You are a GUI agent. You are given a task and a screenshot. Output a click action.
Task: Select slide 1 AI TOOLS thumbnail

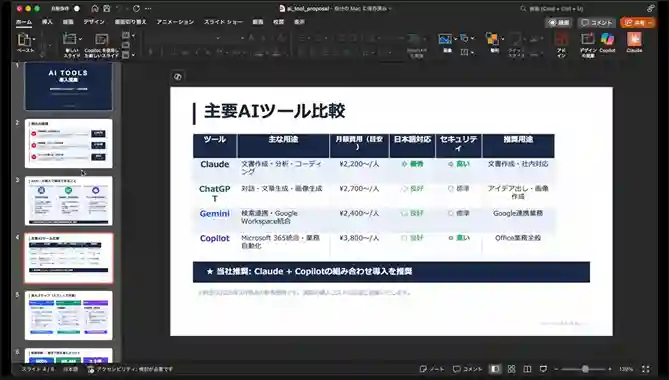[69, 86]
